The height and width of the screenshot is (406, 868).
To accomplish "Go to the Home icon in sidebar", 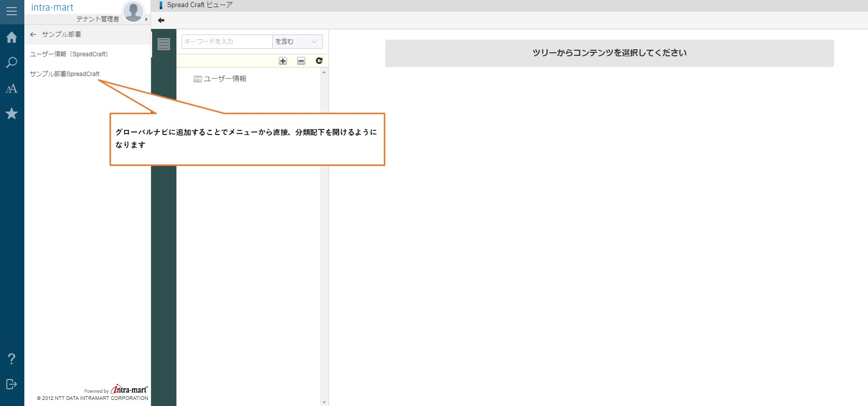I will click(x=12, y=38).
